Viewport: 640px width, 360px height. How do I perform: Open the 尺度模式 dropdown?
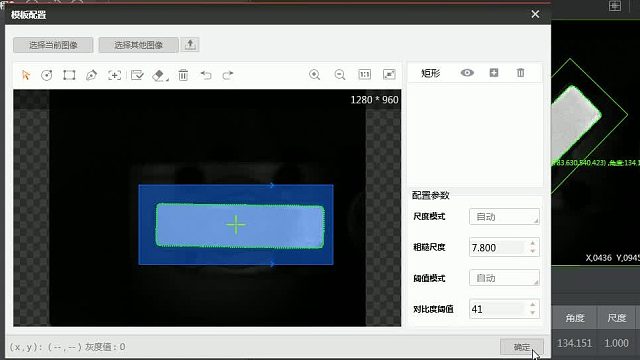(x=504, y=217)
